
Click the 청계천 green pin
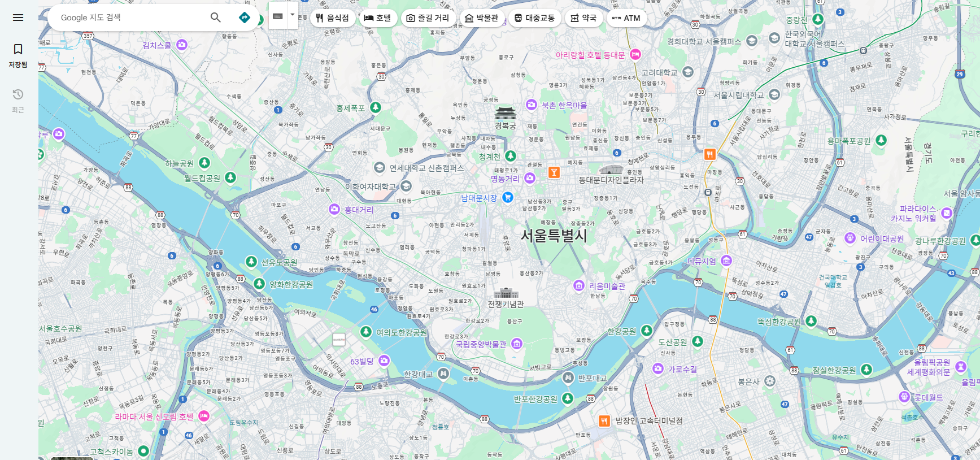tap(511, 155)
